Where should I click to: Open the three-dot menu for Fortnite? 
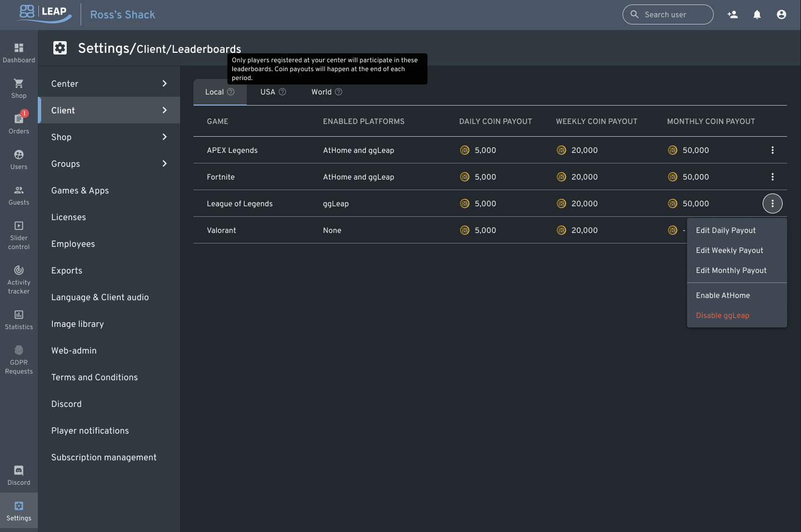(772, 177)
